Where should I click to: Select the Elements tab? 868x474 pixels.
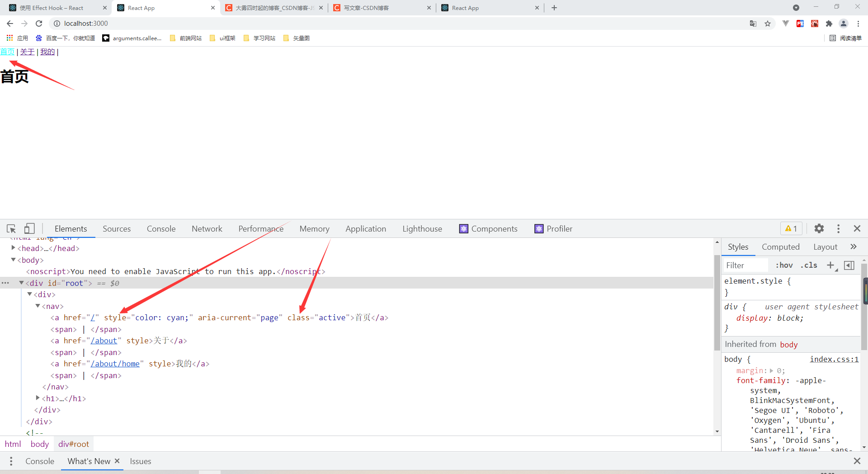pos(71,229)
